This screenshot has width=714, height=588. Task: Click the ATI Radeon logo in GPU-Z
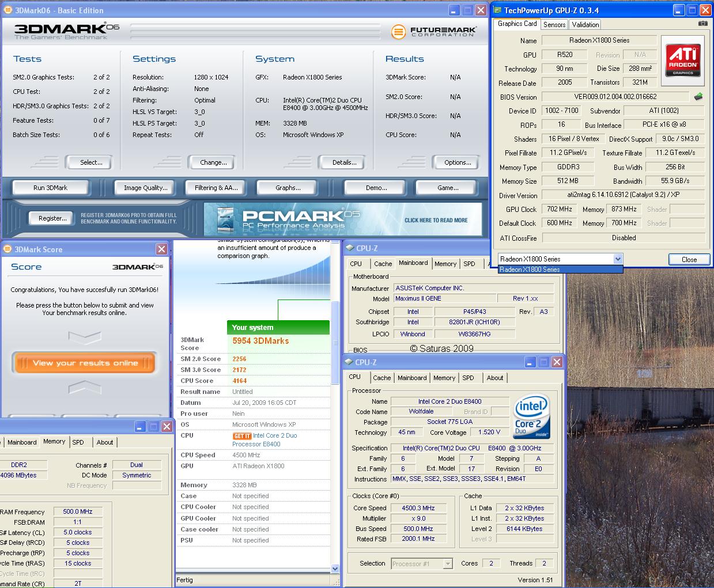click(x=683, y=60)
